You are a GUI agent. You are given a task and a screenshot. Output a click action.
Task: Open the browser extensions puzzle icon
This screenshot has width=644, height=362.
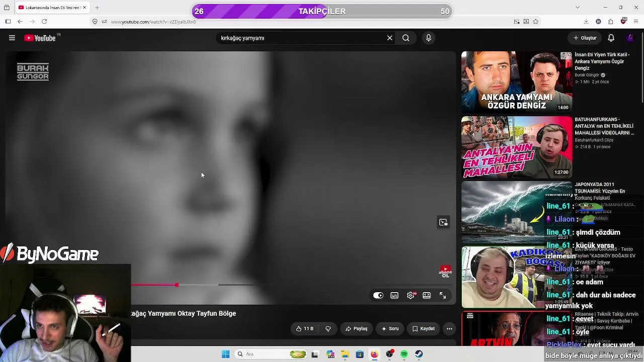tap(611, 22)
